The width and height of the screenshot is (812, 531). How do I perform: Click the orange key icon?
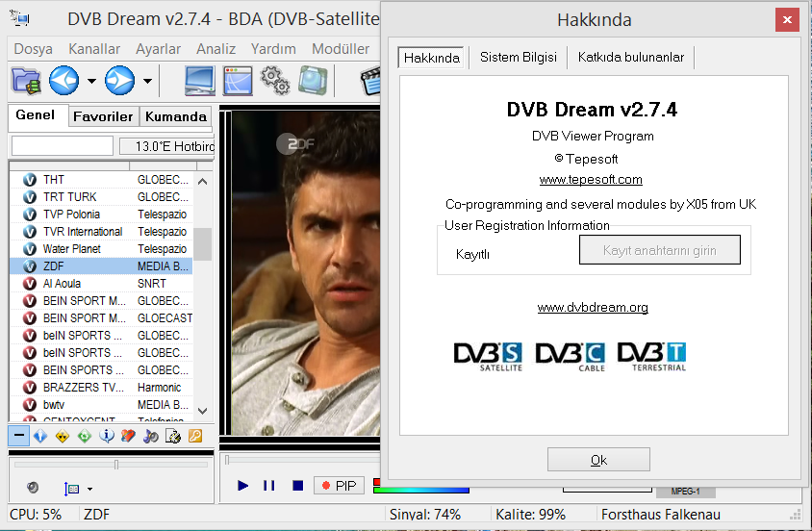195,437
